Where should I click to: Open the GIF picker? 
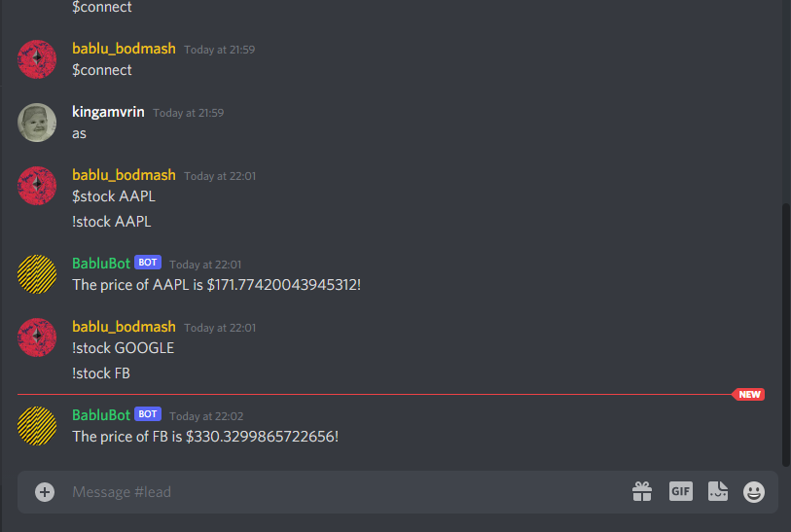pyautogui.click(x=680, y=491)
